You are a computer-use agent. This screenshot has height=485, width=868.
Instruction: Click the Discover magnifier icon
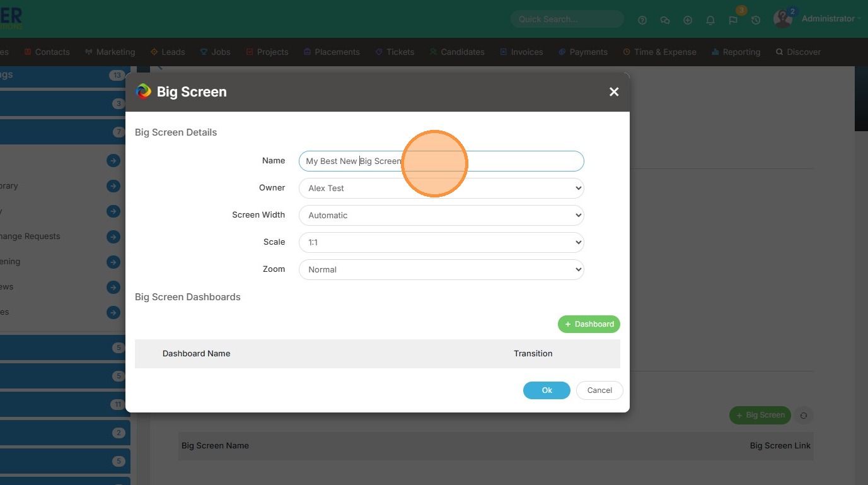click(x=779, y=52)
